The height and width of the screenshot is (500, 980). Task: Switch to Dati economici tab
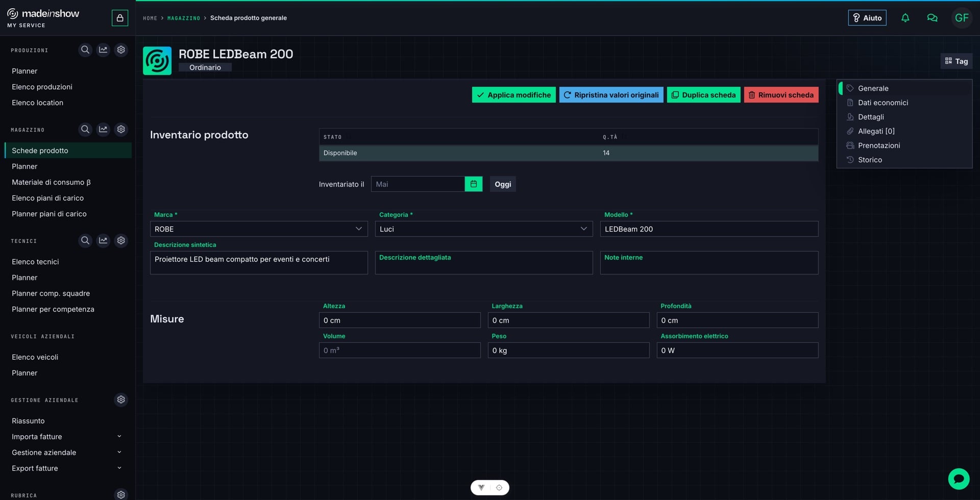pos(904,103)
